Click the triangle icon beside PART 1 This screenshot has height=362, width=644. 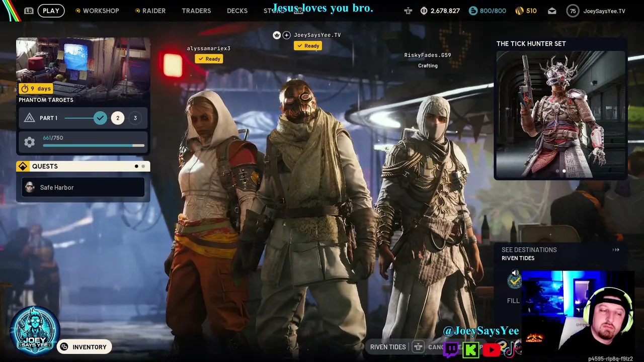coord(30,118)
